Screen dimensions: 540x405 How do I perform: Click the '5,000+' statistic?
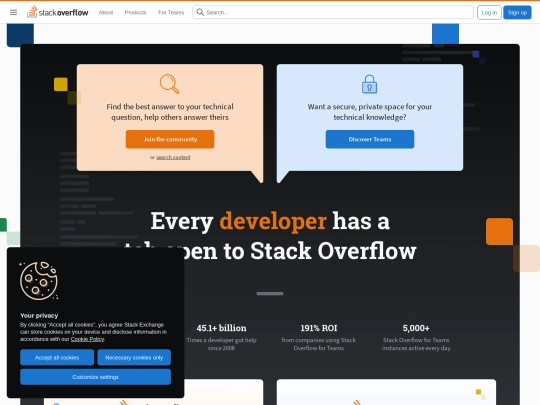416,328
